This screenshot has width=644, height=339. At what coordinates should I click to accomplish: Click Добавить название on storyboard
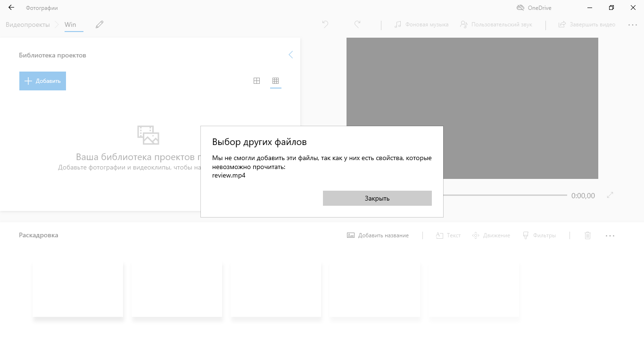pyautogui.click(x=378, y=235)
